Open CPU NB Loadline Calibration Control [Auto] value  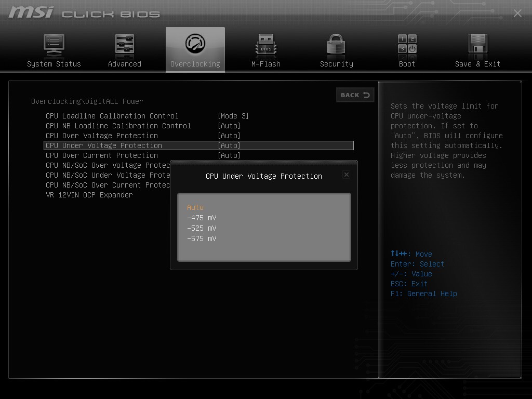click(x=229, y=126)
